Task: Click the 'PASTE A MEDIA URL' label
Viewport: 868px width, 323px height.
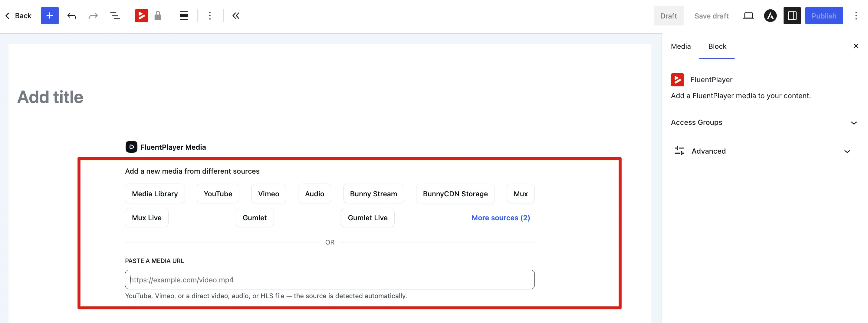Action: tap(154, 261)
